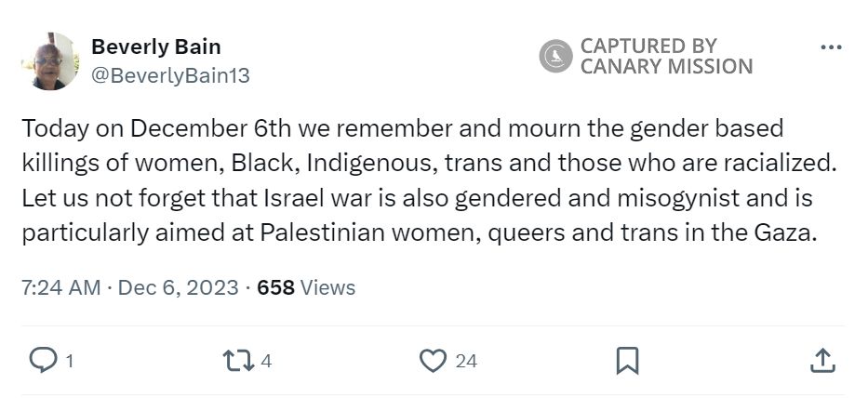View the 658 Views analytics count
Screen dimensions: 868x398
click(x=306, y=287)
